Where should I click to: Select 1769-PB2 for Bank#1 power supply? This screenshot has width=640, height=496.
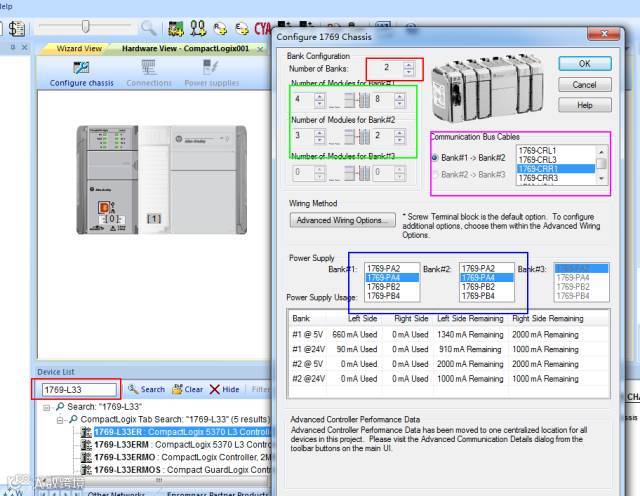(392, 287)
